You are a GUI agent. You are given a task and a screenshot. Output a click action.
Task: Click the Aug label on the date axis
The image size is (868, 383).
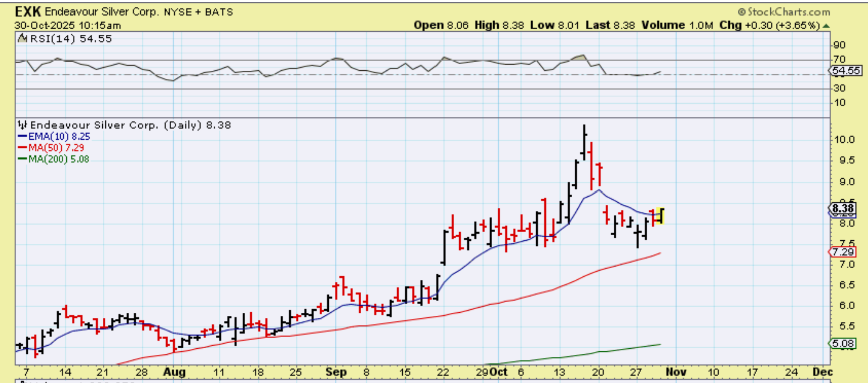pos(174,372)
